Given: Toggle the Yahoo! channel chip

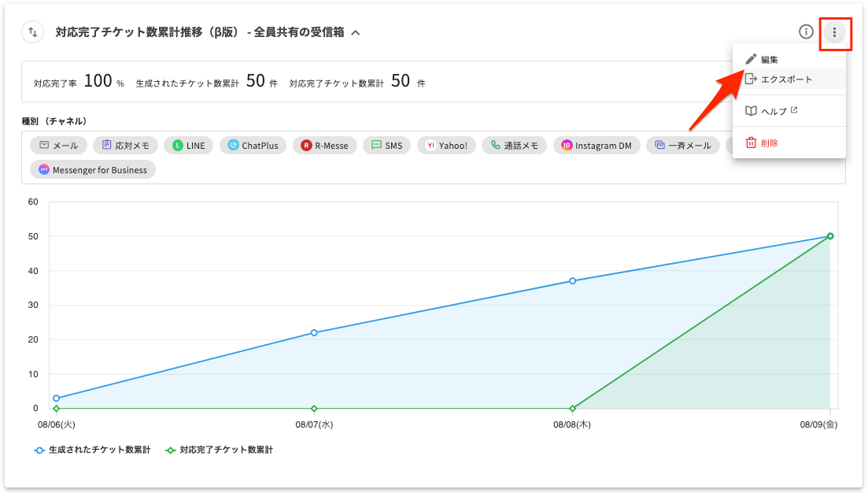Looking at the screenshot, I should pyautogui.click(x=446, y=146).
